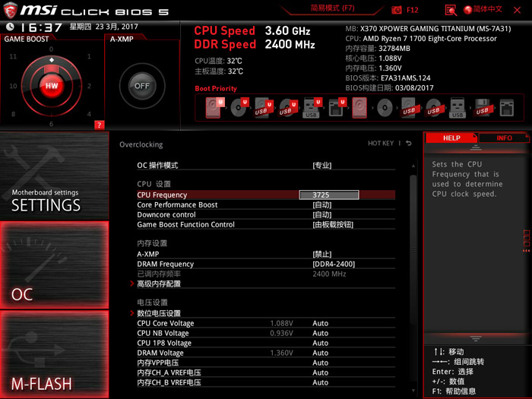Click the date 星期四 23 3月, 2017

pyautogui.click(x=104, y=27)
